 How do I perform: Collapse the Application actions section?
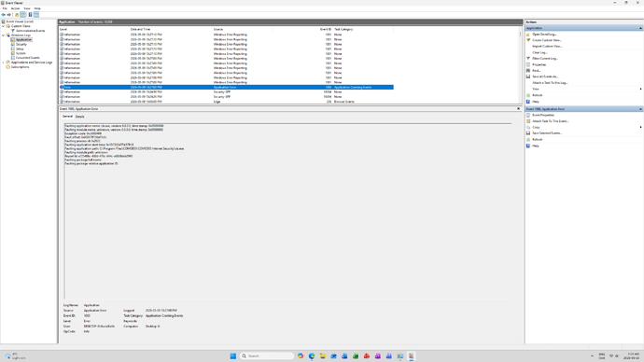point(640,28)
